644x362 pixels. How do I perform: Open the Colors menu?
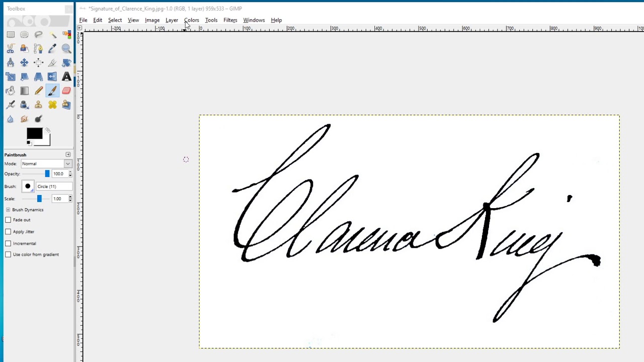click(x=191, y=20)
